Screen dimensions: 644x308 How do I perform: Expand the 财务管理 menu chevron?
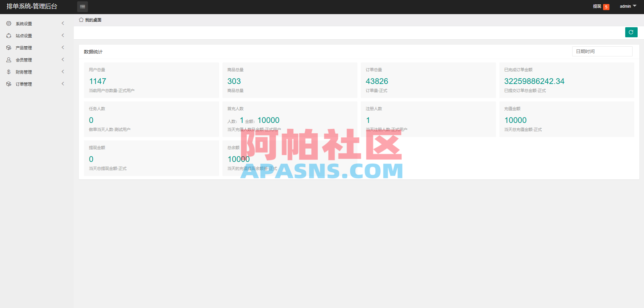click(63, 72)
